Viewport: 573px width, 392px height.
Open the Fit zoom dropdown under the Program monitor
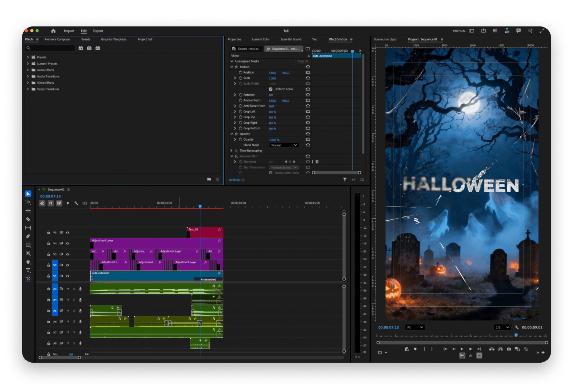click(x=414, y=327)
